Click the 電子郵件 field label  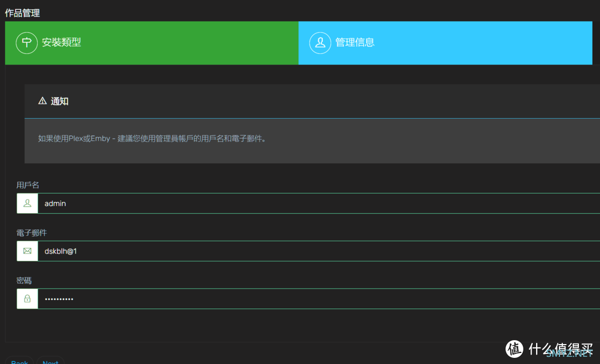(x=32, y=232)
